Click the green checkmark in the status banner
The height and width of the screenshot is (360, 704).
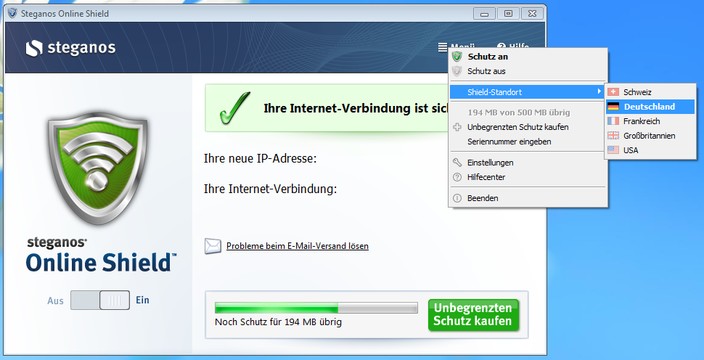click(234, 108)
